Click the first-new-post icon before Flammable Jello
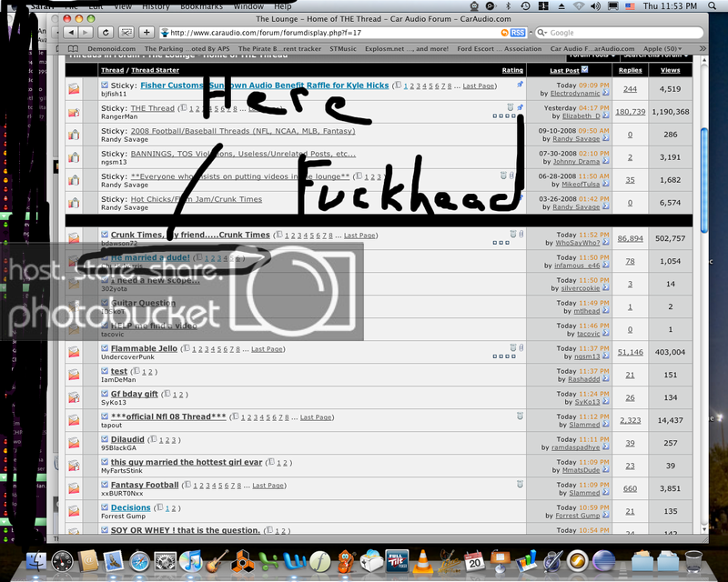This screenshot has width=728, height=582. [x=105, y=348]
